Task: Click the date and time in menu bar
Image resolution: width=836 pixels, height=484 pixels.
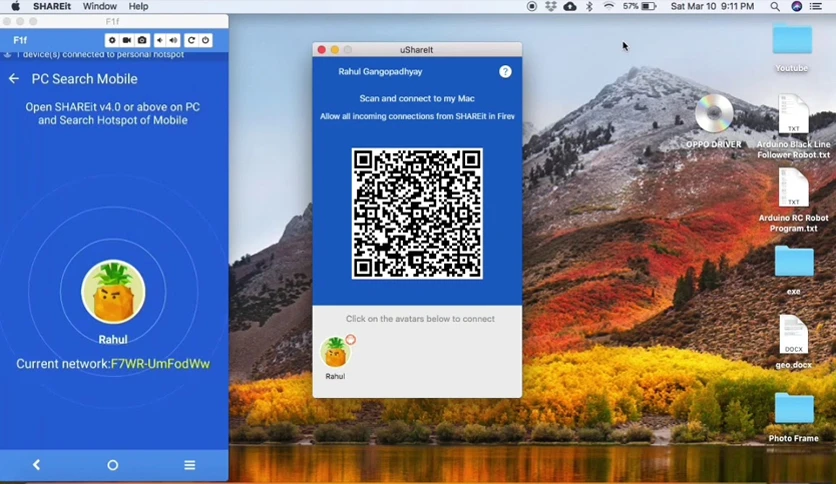Action: [712, 6]
